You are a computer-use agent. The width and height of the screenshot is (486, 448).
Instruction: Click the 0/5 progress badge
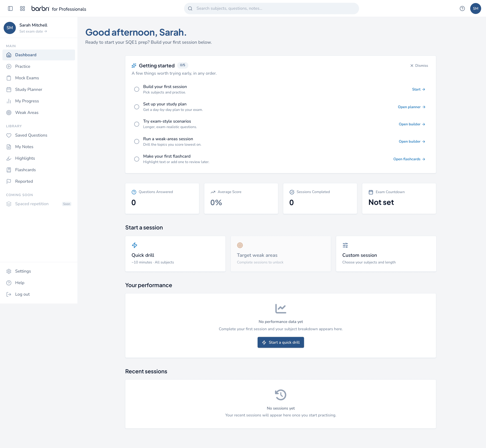pos(182,65)
